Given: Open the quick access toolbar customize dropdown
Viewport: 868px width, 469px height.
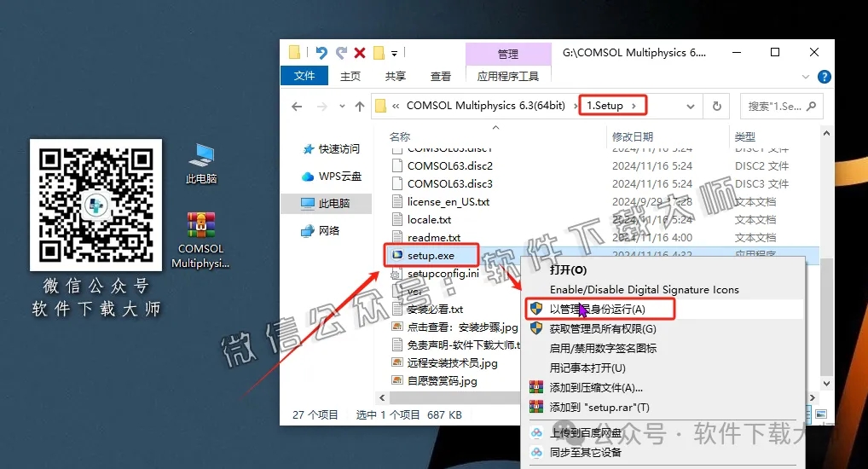Looking at the screenshot, I should pyautogui.click(x=394, y=54).
